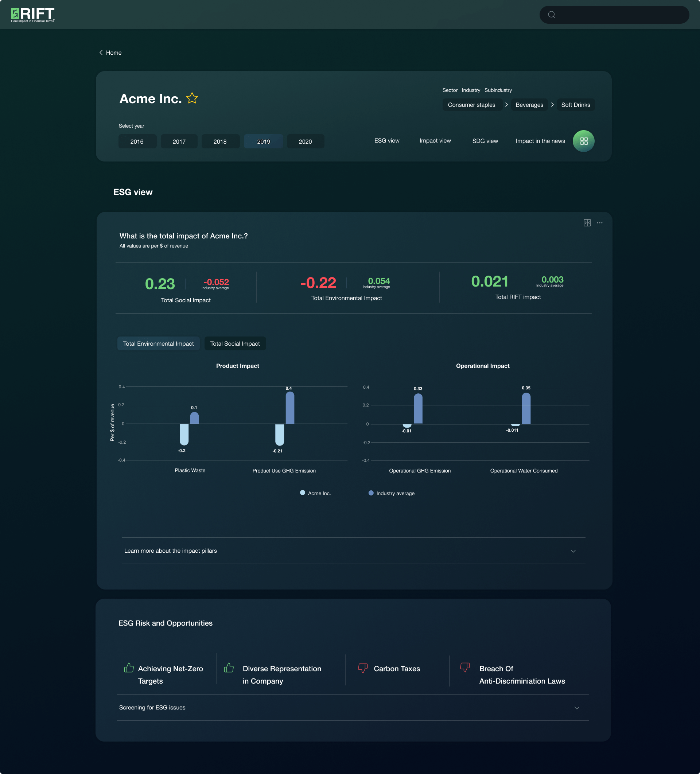Focus the top search field

pyautogui.click(x=614, y=15)
